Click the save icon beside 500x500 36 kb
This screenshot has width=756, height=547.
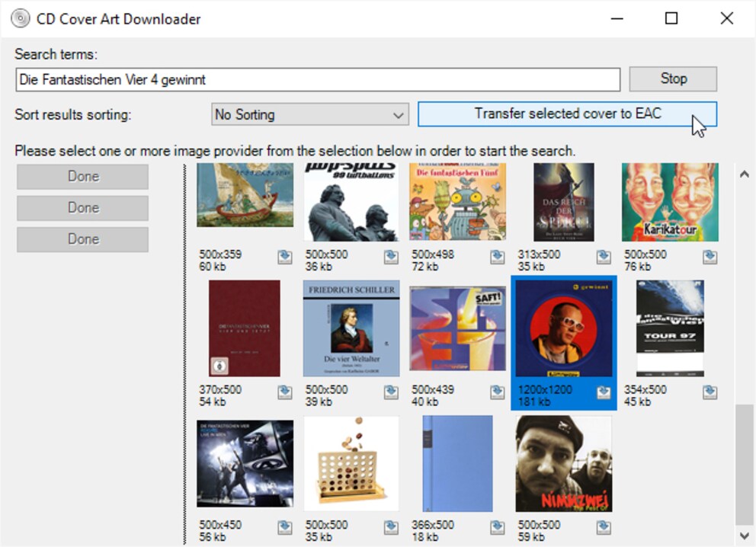(x=391, y=257)
